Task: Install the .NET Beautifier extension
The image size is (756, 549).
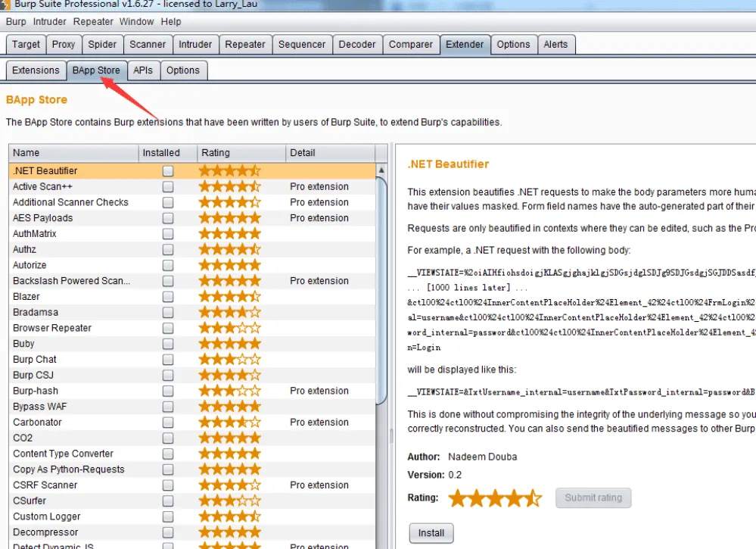Action: pos(431,533)
